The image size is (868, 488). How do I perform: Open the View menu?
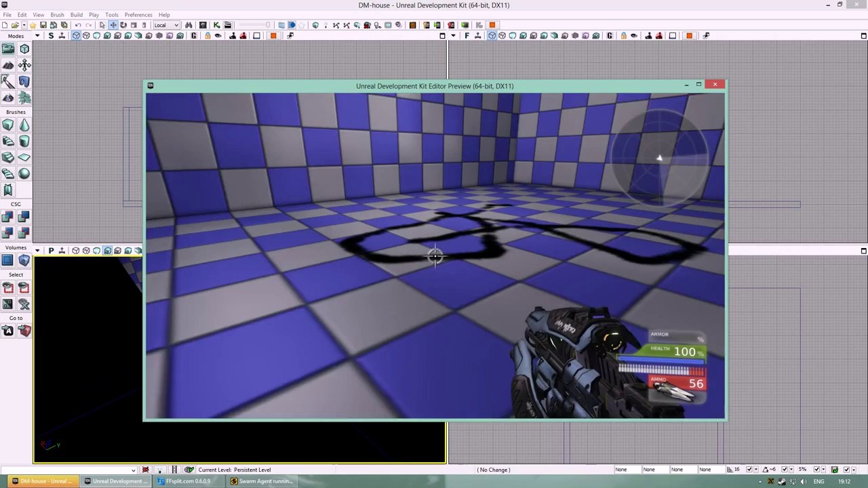(39, 14)
